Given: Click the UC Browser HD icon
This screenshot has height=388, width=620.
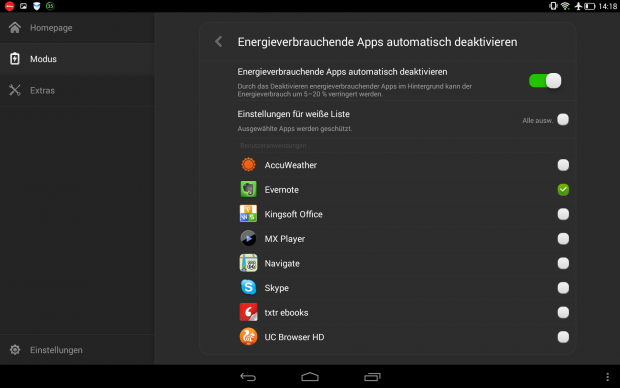Looking at the screenshot, I should click(x=248, y=337).
